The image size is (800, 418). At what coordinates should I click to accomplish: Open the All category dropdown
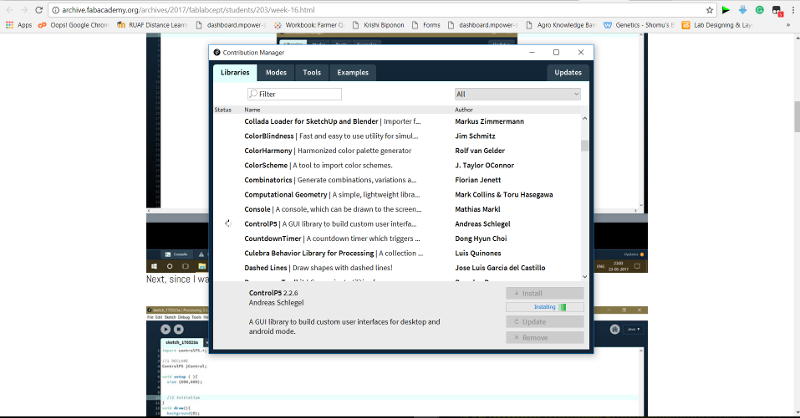pyautogui.click(x=517, y=94)
